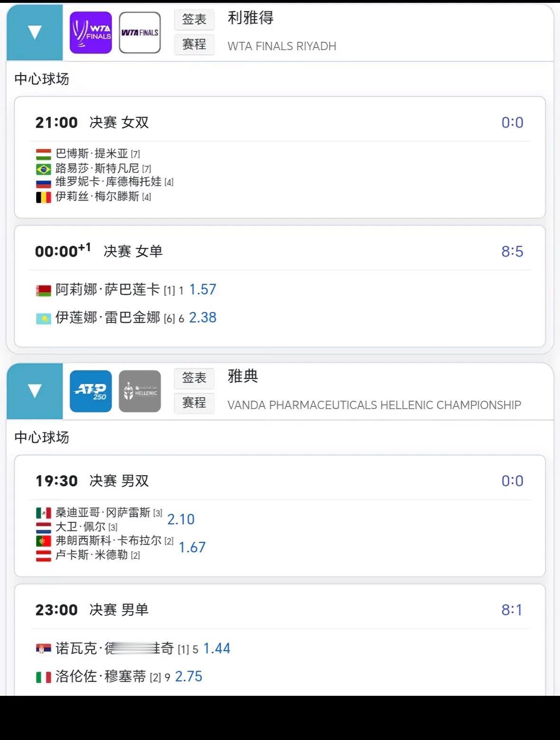Click the gray Hellenic Championship logo
Image resolution: width=560 pixels, height=740 pixels.
[140, 391]
